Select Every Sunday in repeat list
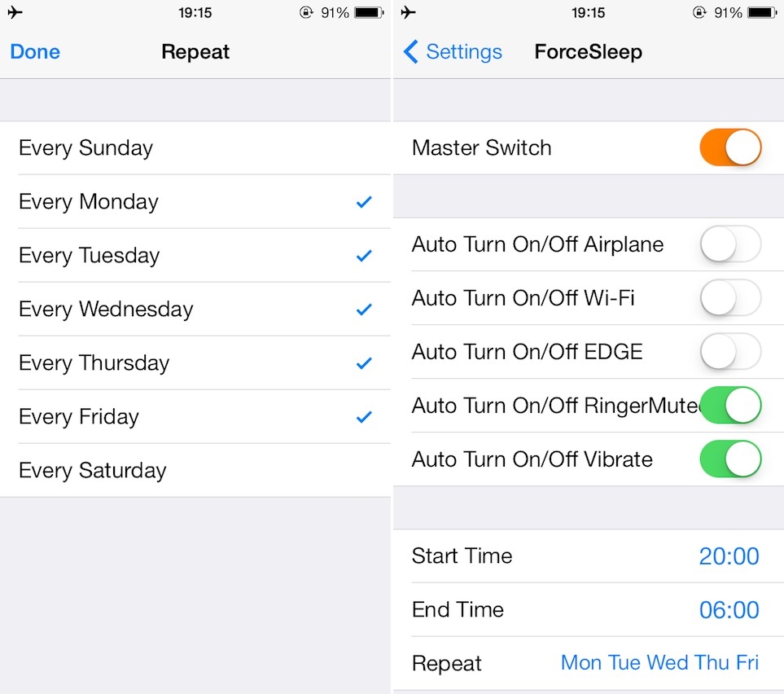This screenshot has width=784, height=694. 195,148
